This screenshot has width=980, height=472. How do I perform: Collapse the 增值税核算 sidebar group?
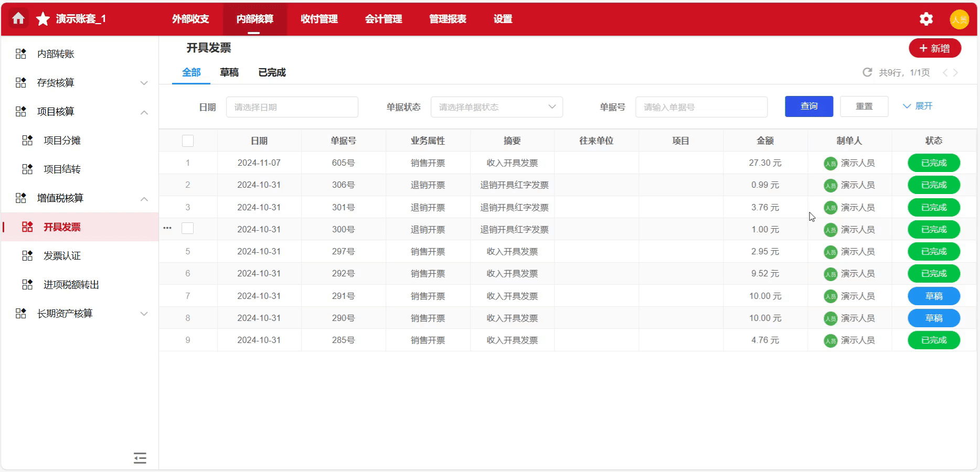144,199
